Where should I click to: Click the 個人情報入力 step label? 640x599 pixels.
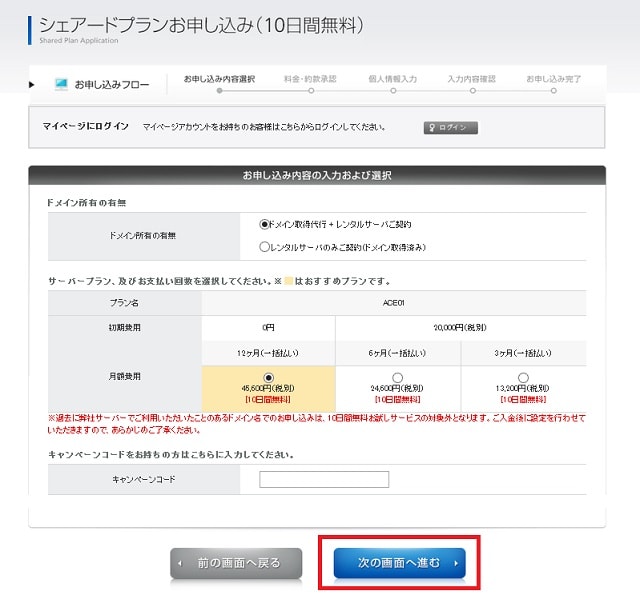[x=393, y=78]
